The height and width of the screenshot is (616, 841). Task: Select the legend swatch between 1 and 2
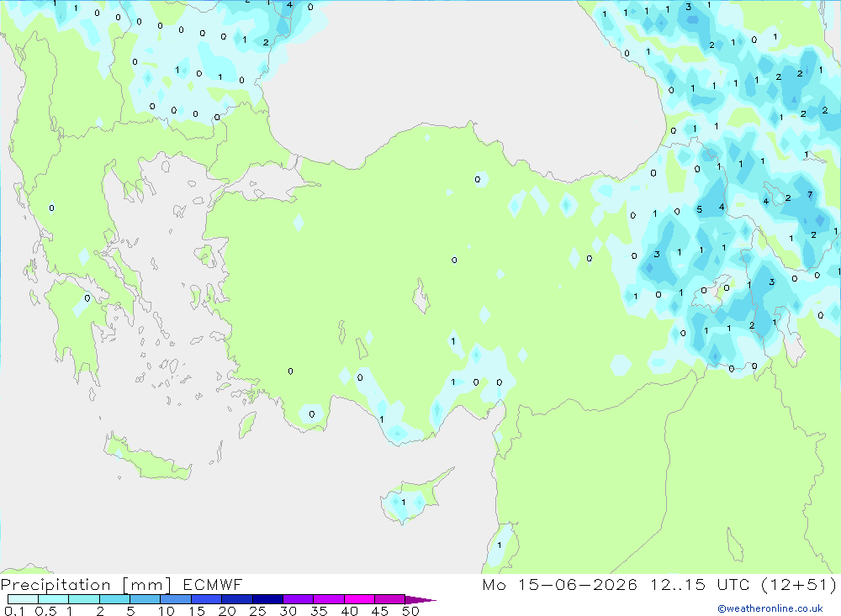click(x=84, y=599)
